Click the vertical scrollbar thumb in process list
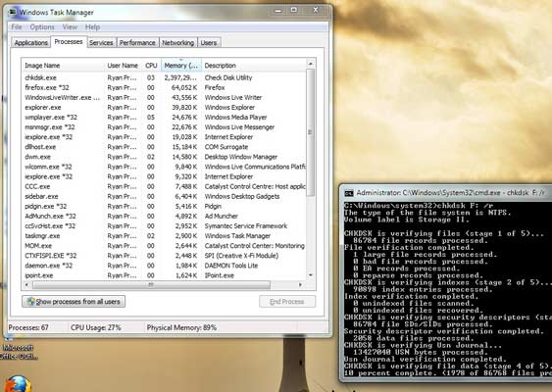This screenshot has height=392, width=552. (x=310, y=132)
